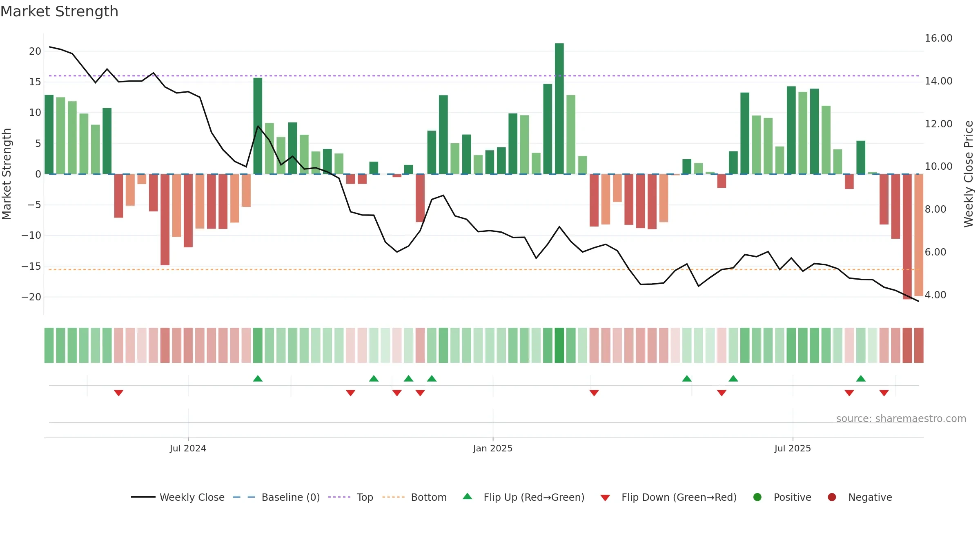Toggle Flip Up (Red→Green) legend entry
Screen dimensions: 980x551
[x=523, y=497]
